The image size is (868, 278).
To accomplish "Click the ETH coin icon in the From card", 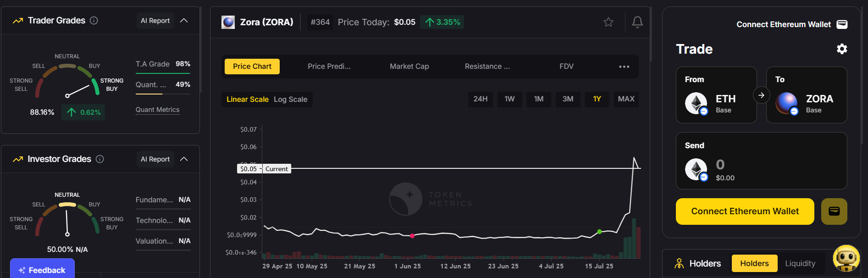I will [697, 103].
